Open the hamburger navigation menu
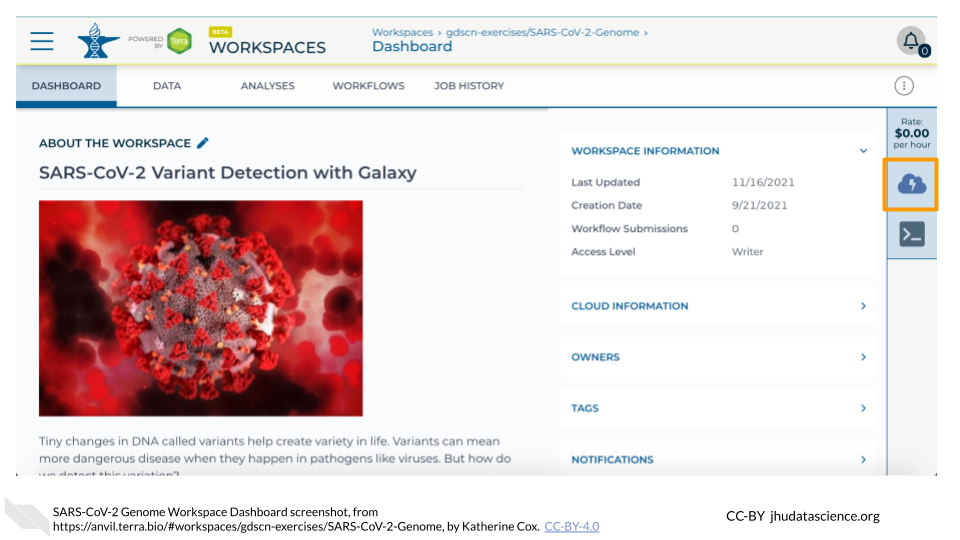Screen dimensions: 960x540 pyautogui.click(x=42, y=41)
